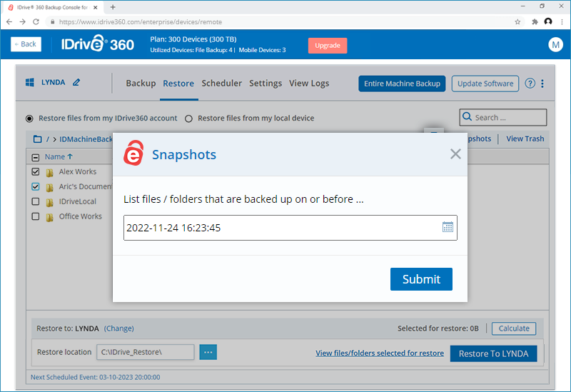
Task: Click Restore To LYNDA button
Action: pyautogui.click(x=493, y=353)
